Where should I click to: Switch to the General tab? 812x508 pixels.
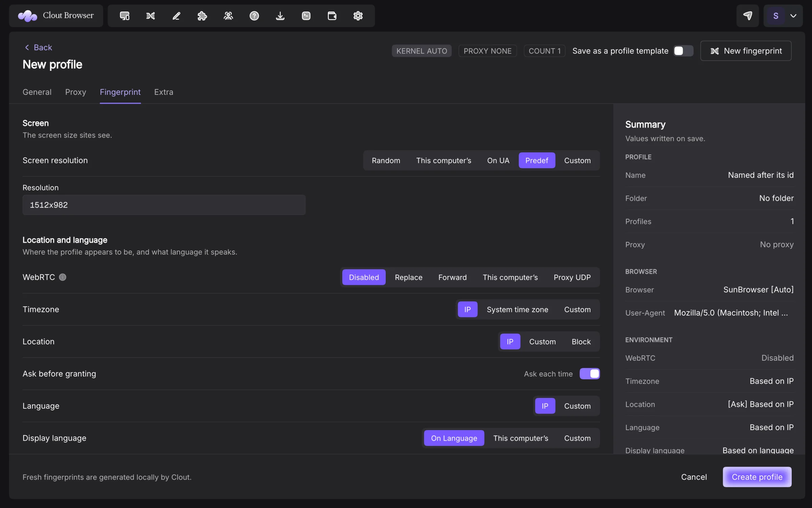pos(37,92)
